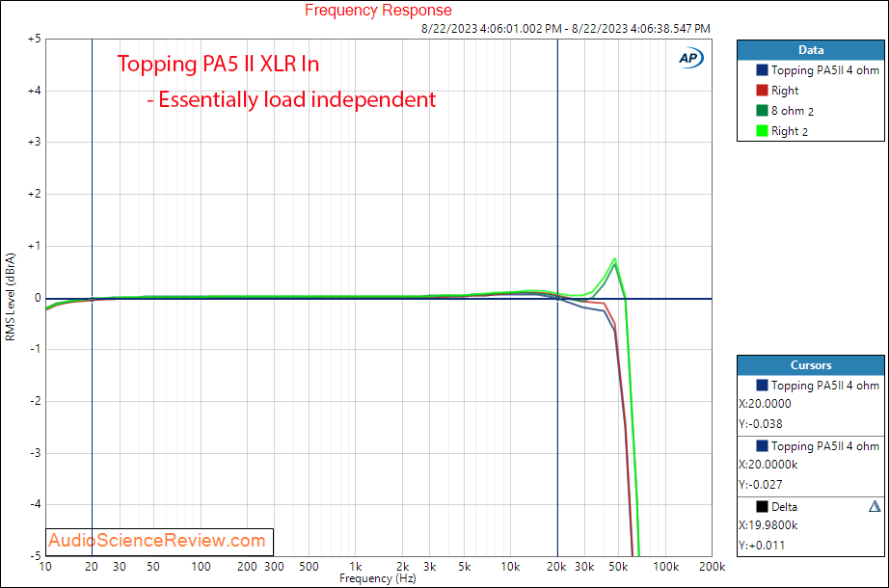Screen dimensions: 889x588
Task: Click the '200k' frequency axis tick label
Action: 713,567
